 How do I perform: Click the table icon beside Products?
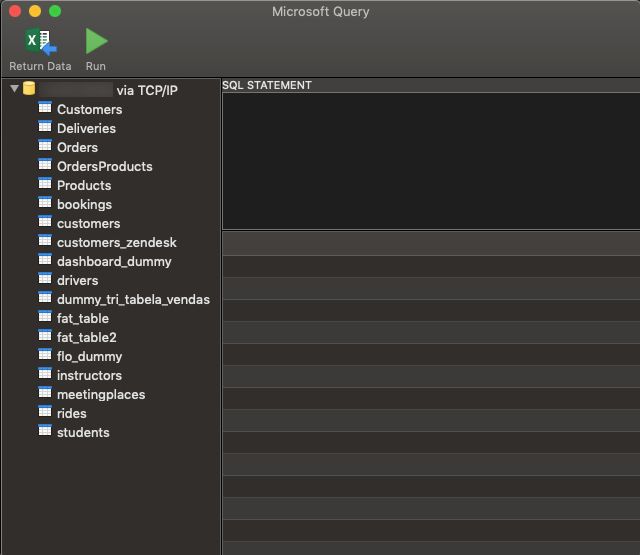click(x=45, y=183)
